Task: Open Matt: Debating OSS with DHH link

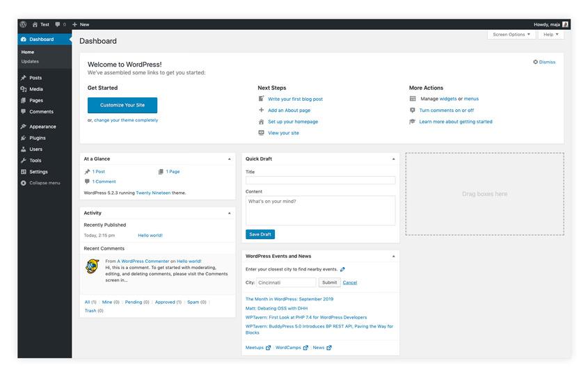Action: [276, 308]
